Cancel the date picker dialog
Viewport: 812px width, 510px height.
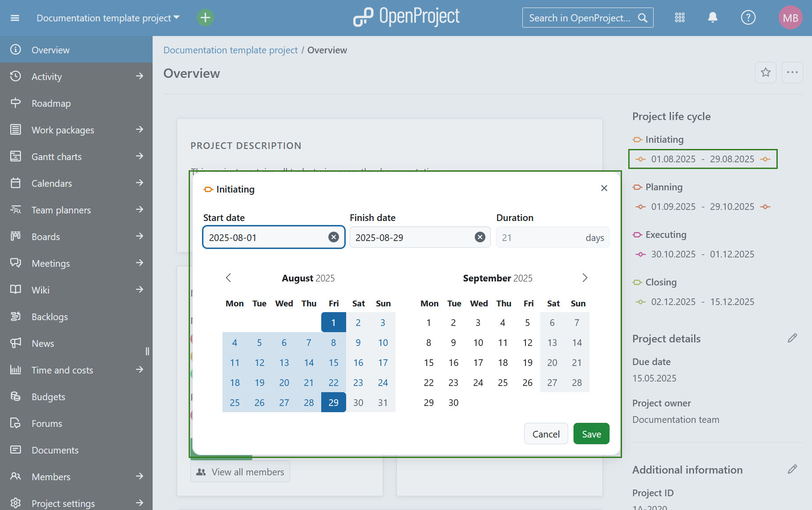[546, 434]
